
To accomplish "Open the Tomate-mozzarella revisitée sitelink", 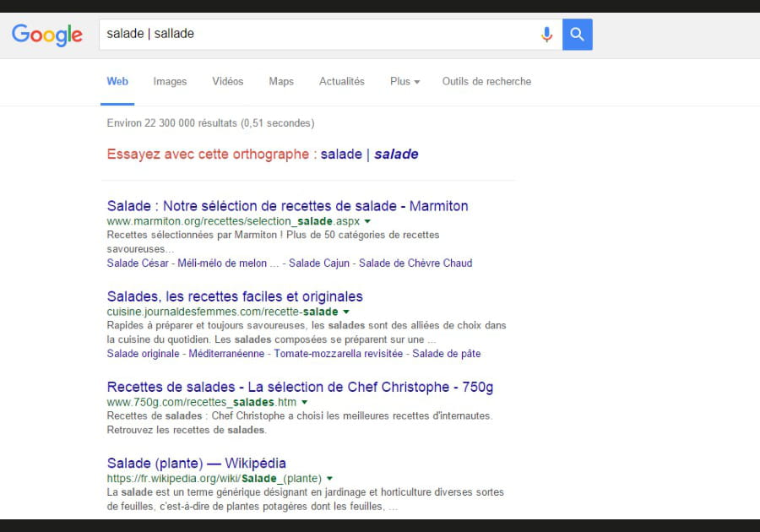I will [x=339, y=354].
